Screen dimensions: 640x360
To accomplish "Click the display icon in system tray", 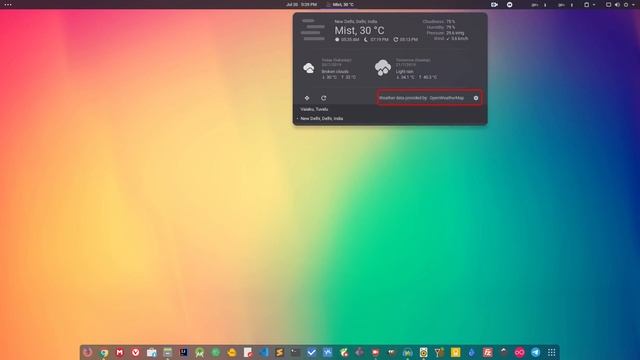I will pyautogui.click(x=608, y=4).
